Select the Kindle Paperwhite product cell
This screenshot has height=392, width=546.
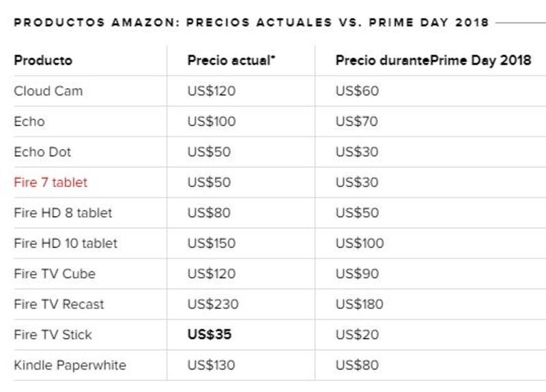[70, 365]
